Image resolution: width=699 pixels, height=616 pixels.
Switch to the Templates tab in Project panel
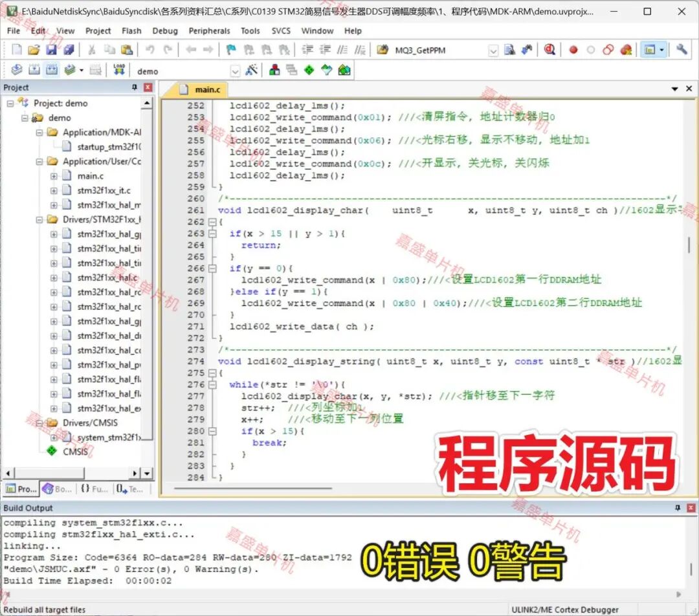point(129,489)
